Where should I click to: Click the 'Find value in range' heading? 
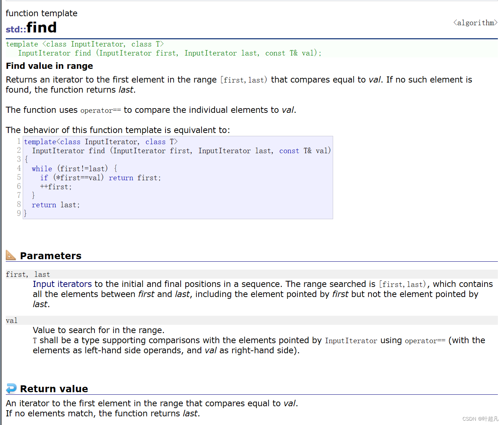pos(49,66)
